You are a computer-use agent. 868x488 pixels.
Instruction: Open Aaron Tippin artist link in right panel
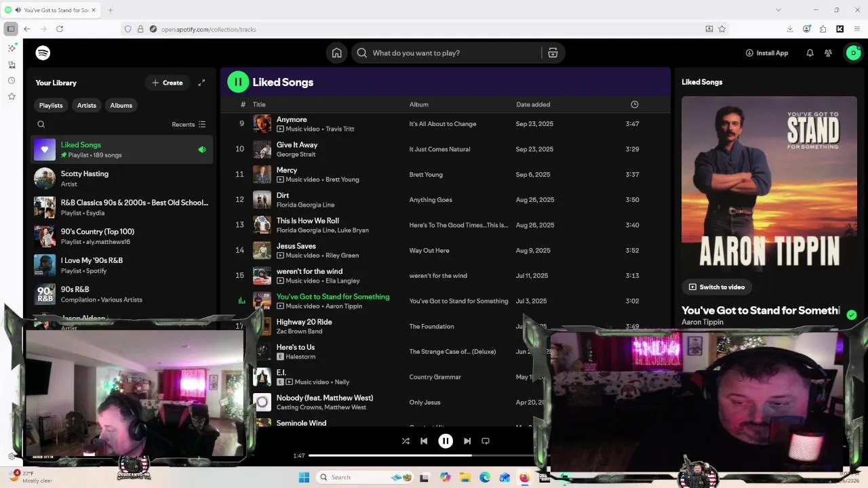coord(703,323)
